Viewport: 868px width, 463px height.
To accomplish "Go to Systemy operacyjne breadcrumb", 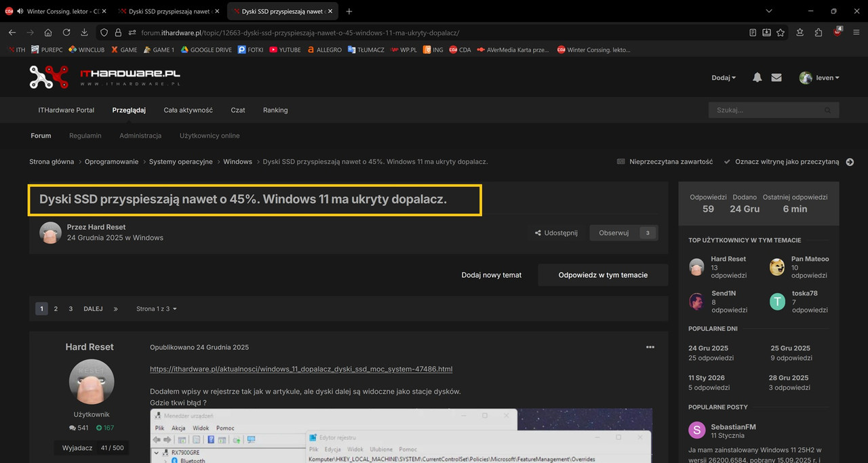I will pos(181,161).
